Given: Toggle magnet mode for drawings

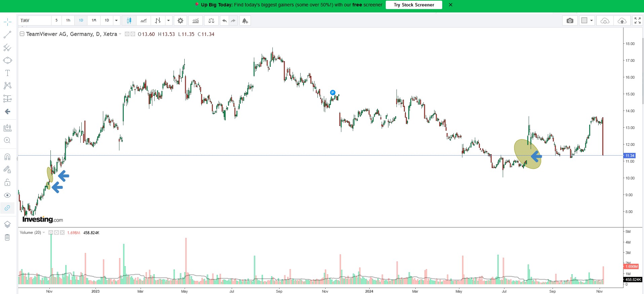Looking at the screenshot, I should point(7,157).
